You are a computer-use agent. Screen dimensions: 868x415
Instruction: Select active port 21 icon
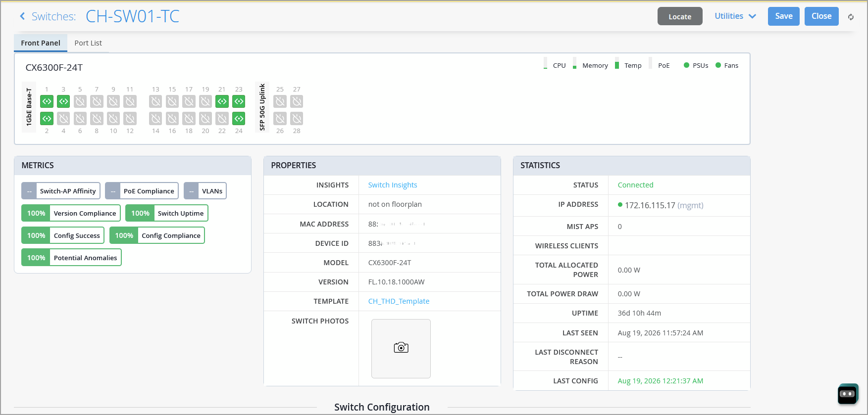[222, 101]
